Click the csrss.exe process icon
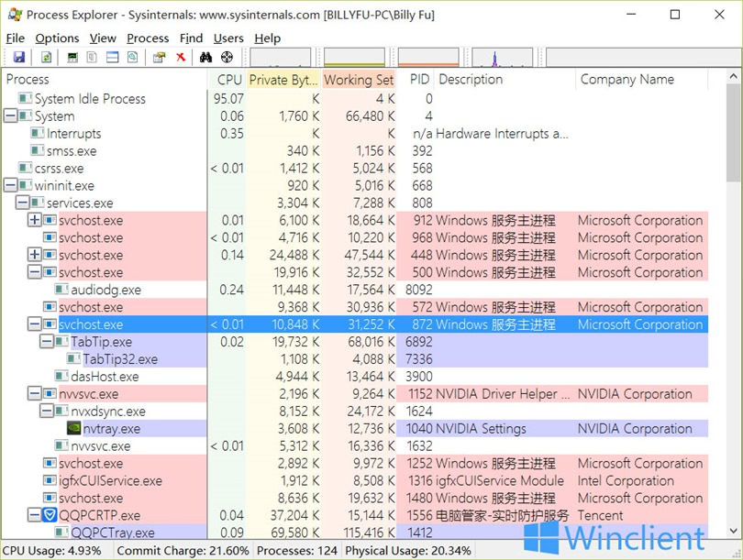This screenshot has height=560, width=743. click(x=25, y=168)
